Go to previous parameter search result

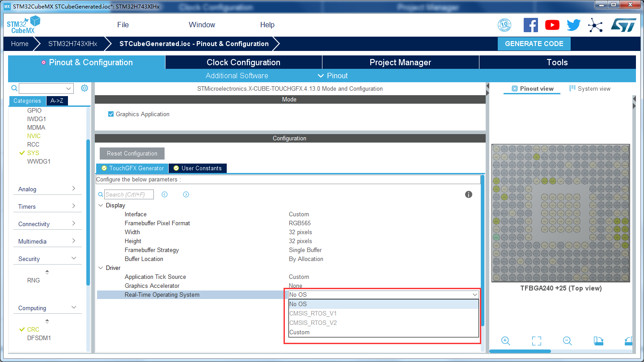pyautogui.click(x=165, y=194)
